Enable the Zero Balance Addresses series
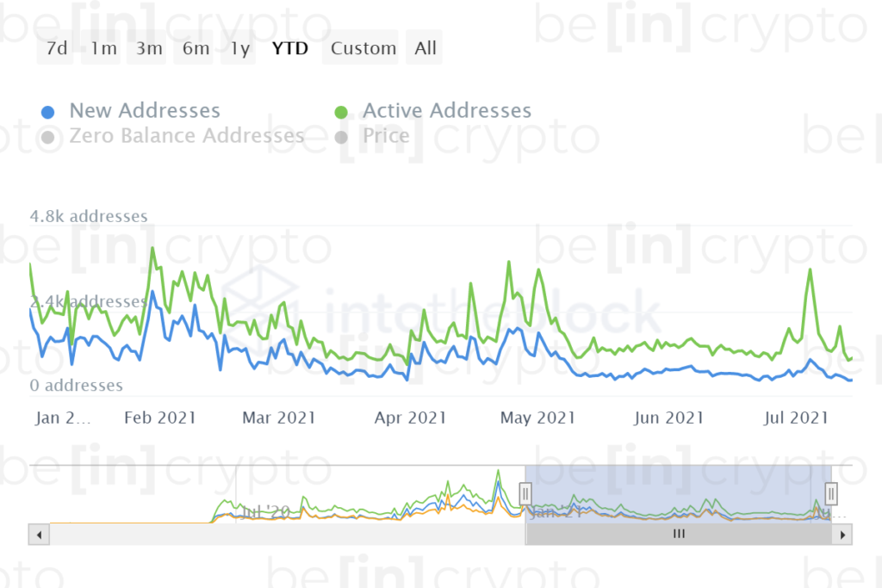This screenshot has width=882, height=588. coord(186,135)
